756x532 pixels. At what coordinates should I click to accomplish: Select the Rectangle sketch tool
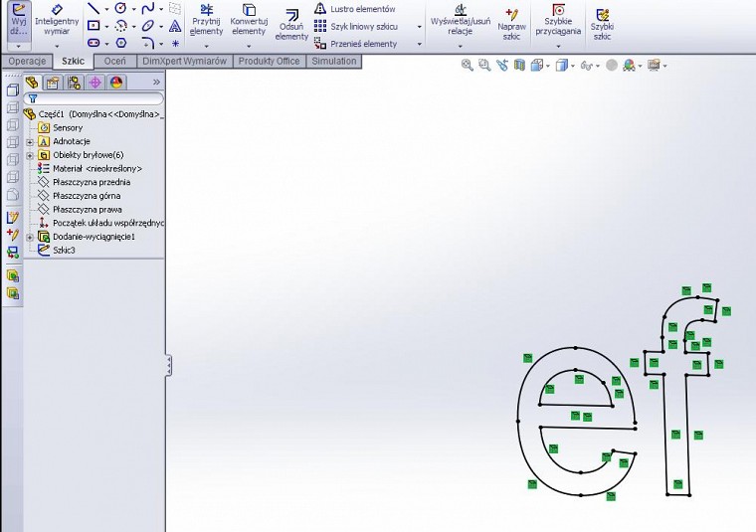click(x=94, y=26)
